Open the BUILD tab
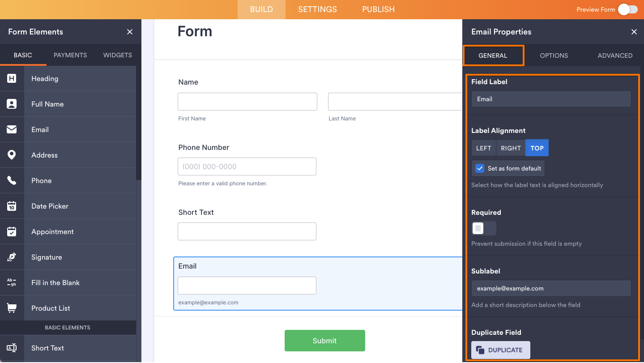Viewport: 644px width, 363px height. pyautogui.click(x=261, y=9)
